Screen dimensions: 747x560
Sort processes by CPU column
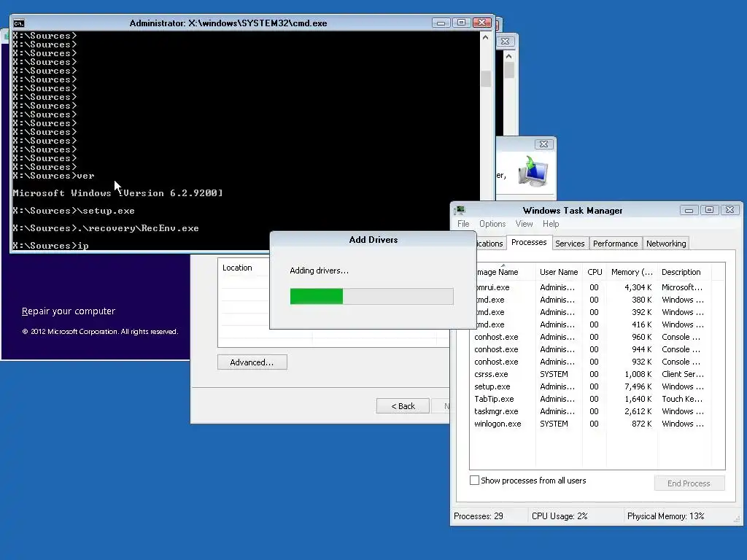point(595,272)
